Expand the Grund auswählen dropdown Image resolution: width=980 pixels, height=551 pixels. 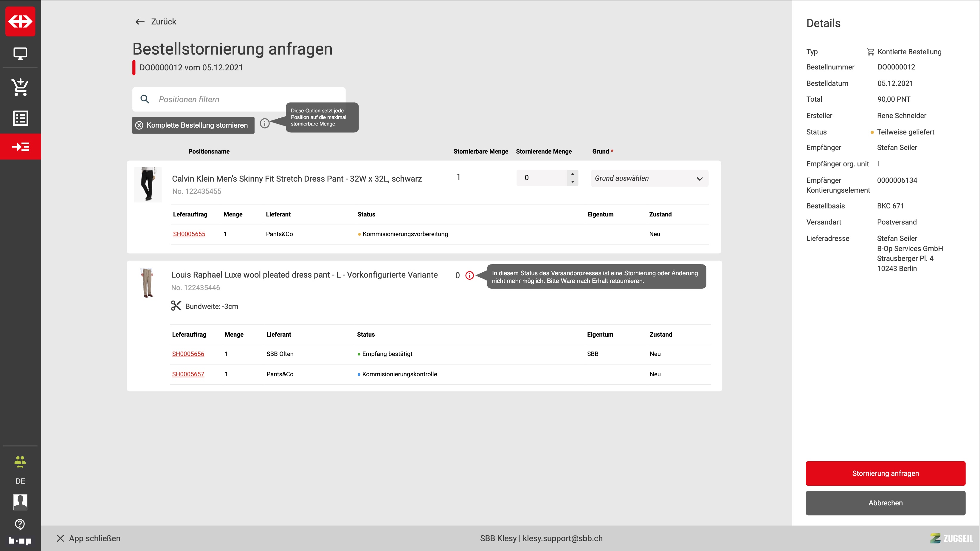click(x=649, y=179)
